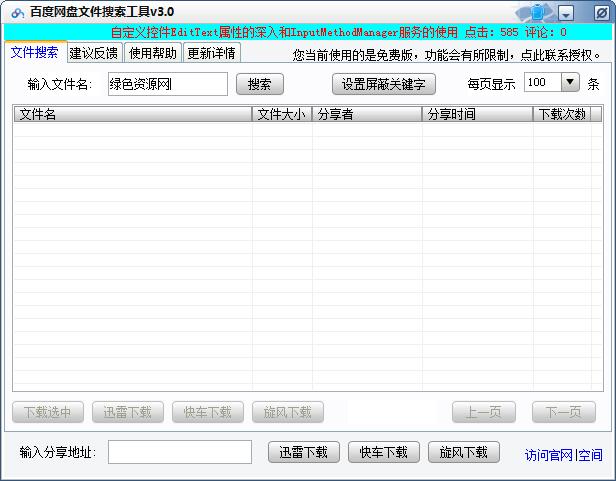Click the app logo icon in title bar

18,13
